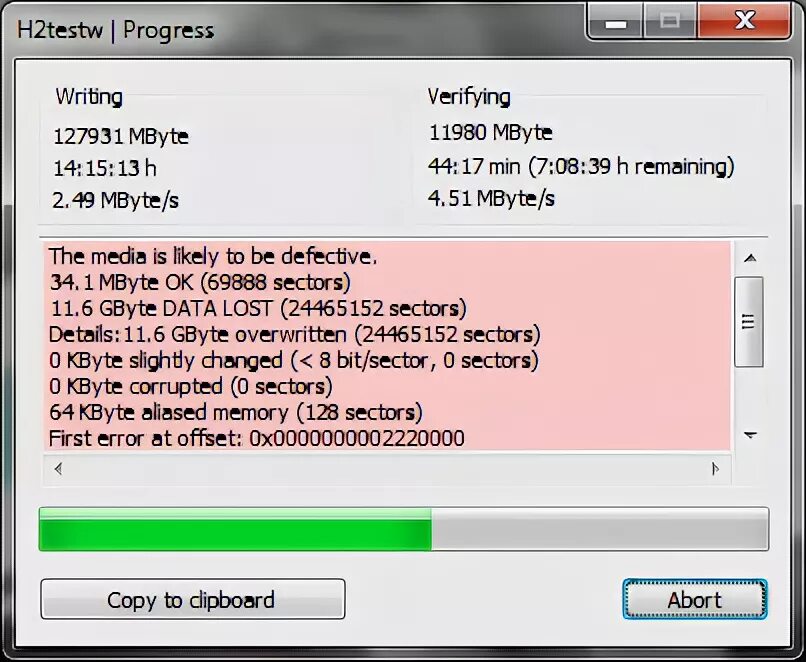This screenshot has width=806, height=662.
Task: Click the green progress bar
Action: (x=235, y=529)
